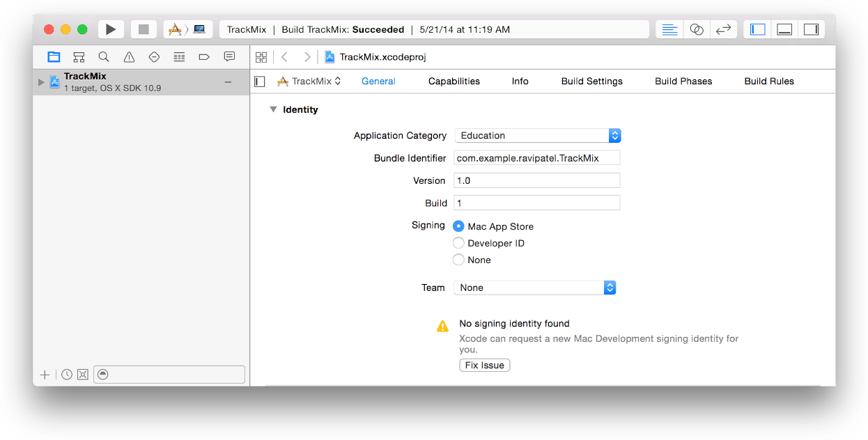
Task: Switch to the Info tab
Action: point(520,81)
